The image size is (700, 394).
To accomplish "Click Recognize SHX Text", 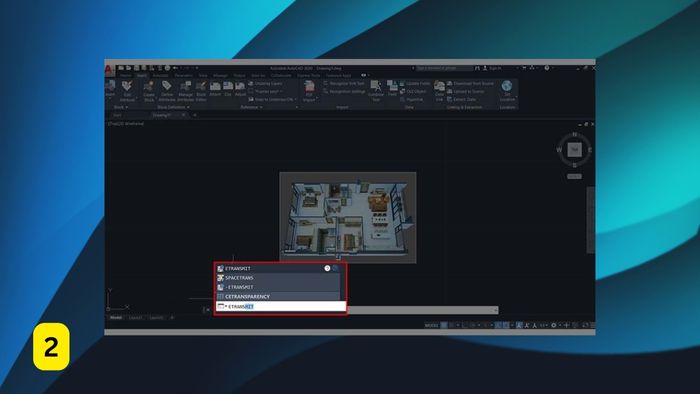I will point(344,83).
